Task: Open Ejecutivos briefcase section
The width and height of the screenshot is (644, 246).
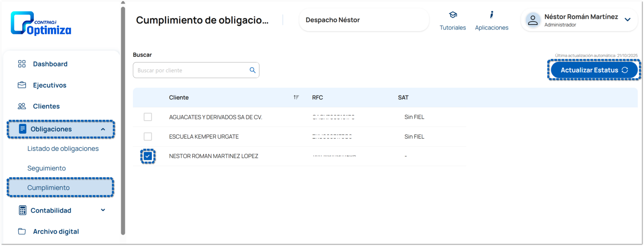Action: click(49, 85)
